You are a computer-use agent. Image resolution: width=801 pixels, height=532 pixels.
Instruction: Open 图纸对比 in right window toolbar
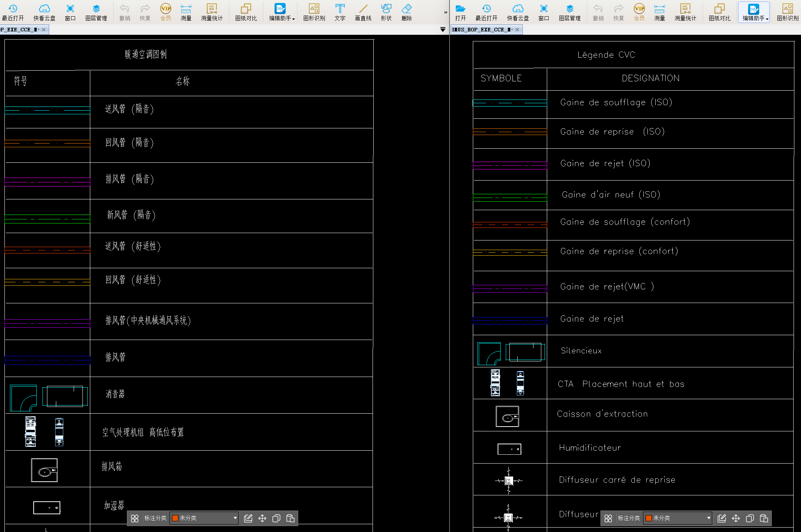[x=720, y=12]
